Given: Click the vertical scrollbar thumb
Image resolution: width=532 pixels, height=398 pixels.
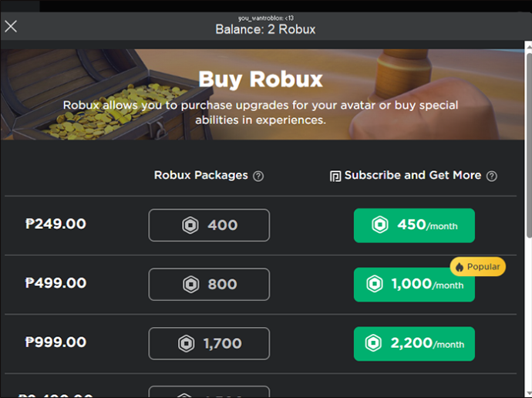Looking at the screenshot, I should click(529, 145).
